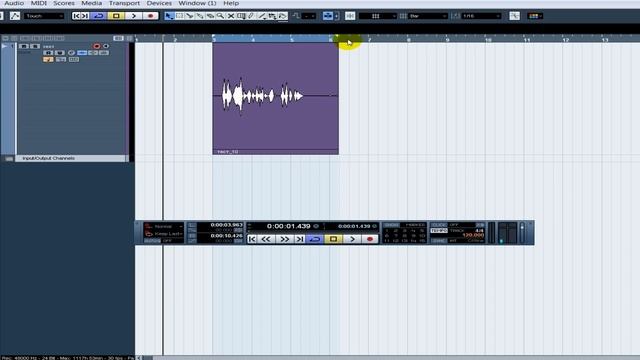Select the Zoom magnifier tool
Screen dimensions: 640x360
pos(220,16)
